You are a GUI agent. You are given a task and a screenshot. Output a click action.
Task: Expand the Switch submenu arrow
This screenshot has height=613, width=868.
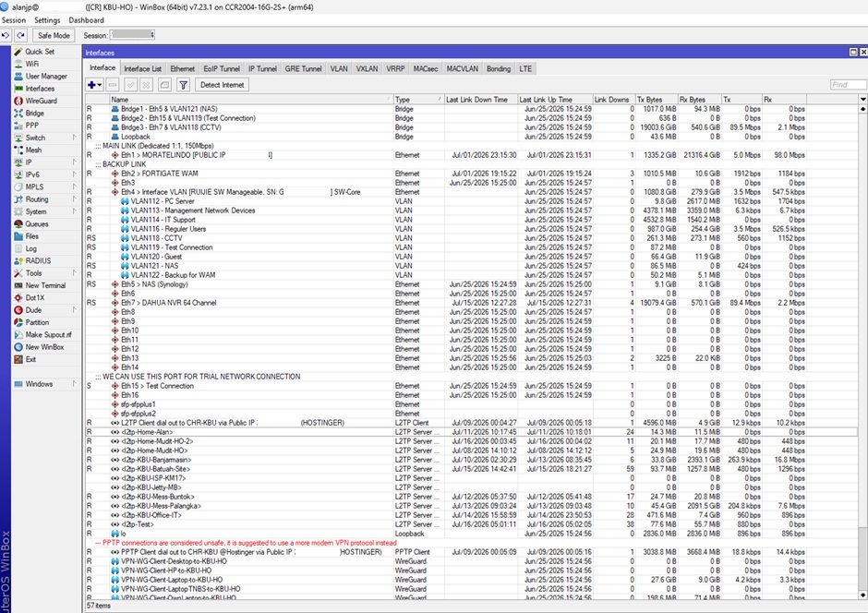(74, 138)
